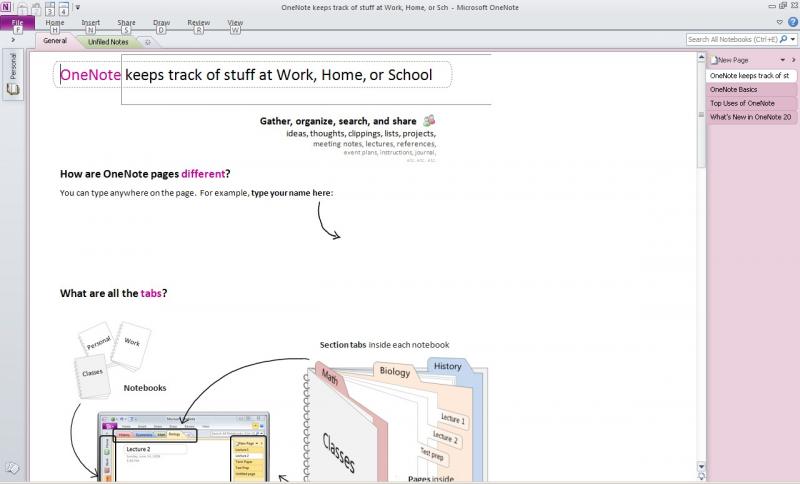This screenshot has width=800, height=484.
Task: Click the Biology tab in the binder illustration
Action: [x=395, y=371]
